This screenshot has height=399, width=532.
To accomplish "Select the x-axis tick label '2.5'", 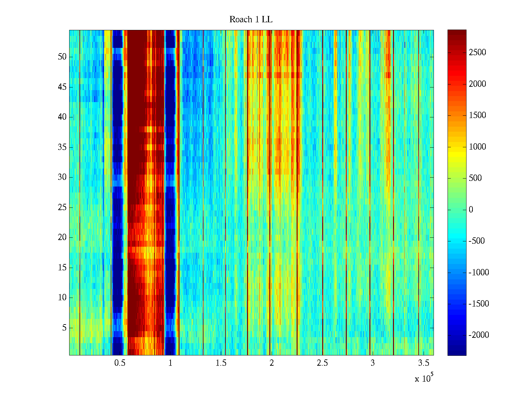I will point(322,363).
